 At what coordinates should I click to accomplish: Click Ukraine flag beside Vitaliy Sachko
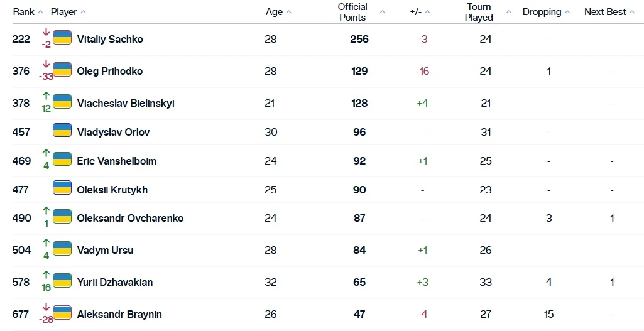pos(62,38)
